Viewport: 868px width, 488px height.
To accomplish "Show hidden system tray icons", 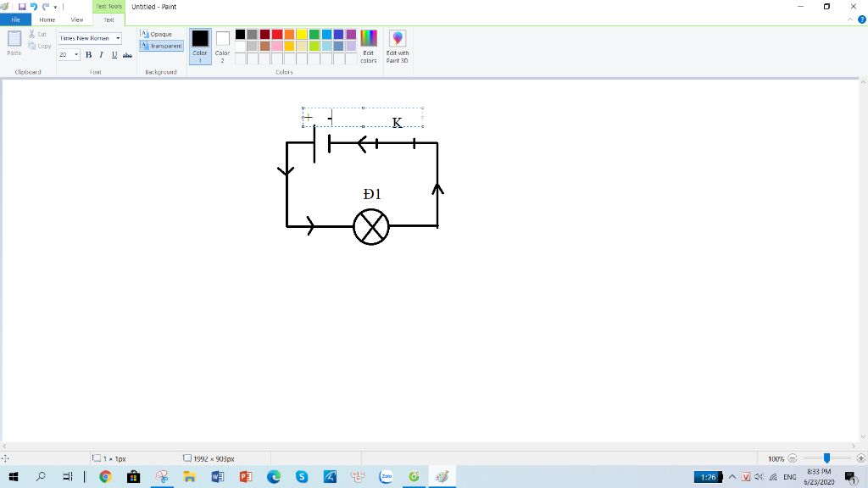I will coord(732,477).
